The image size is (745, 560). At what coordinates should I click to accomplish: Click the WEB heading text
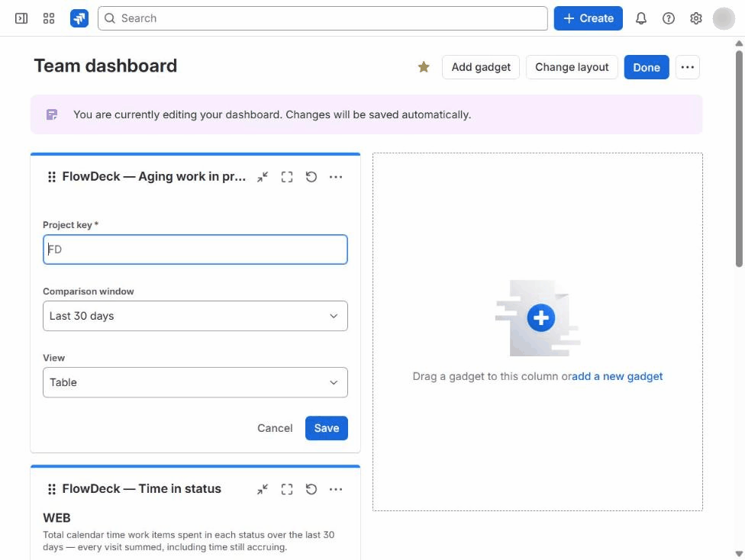(56, 518)
